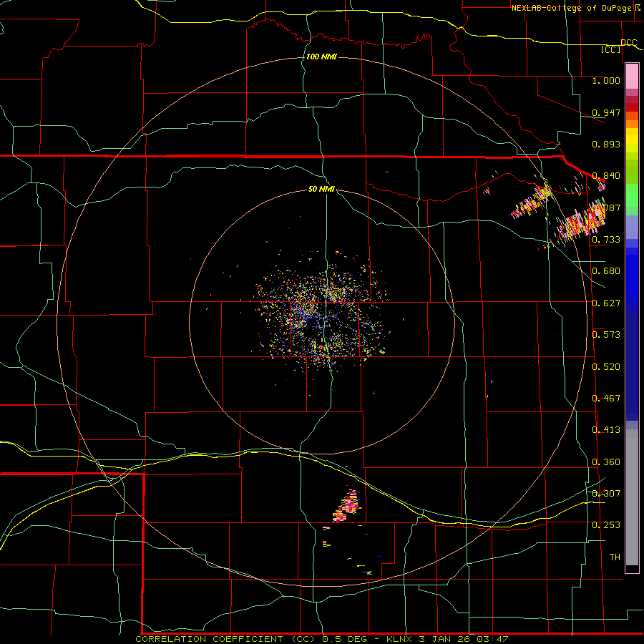
Task: Click the pink echo cluster south of the radar
Action: pyautogui.click(x=346, y=506)
